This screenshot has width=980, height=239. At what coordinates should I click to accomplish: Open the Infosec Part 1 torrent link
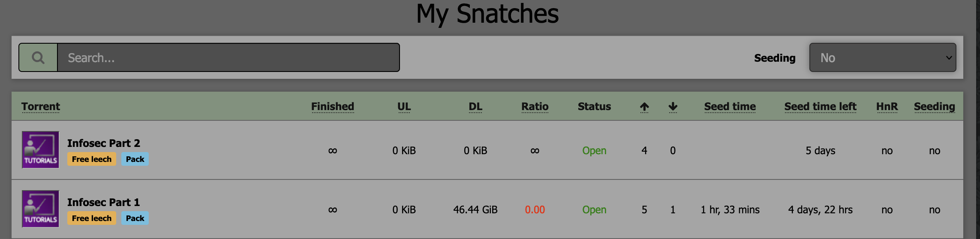(103, 202)
